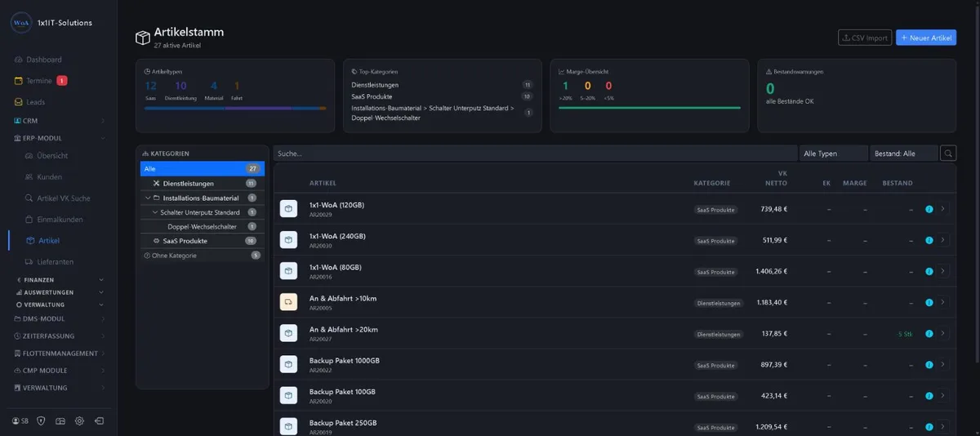Open the Dashboard page
Viewport: 980px width, 436px height.
tap(38, 60)
